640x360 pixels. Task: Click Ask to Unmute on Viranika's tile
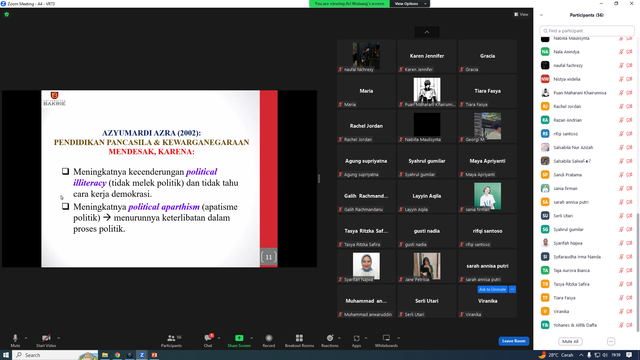[492, 289]
